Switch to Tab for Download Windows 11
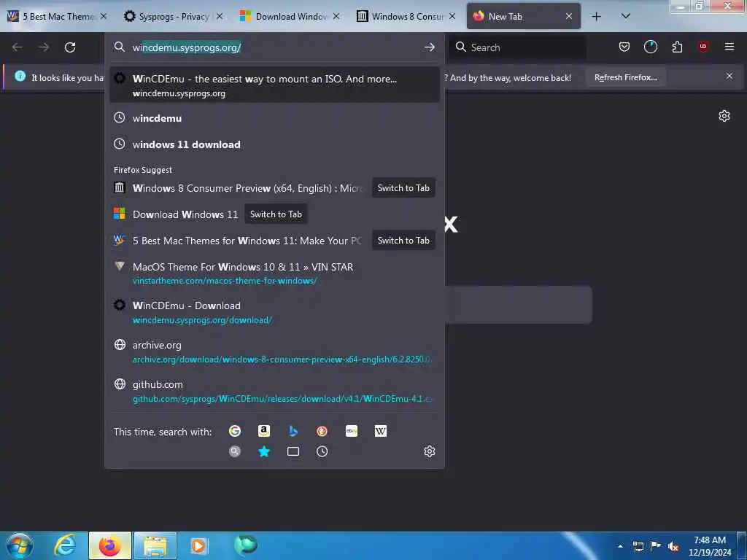This screenshot has width=747, height=560. tap(276, 214)
